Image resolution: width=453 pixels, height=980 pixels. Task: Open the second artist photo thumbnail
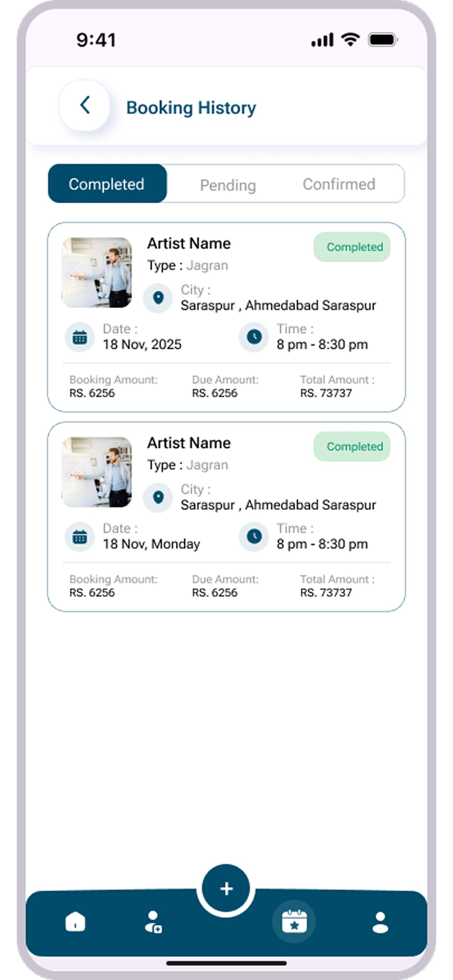[97, 472]
